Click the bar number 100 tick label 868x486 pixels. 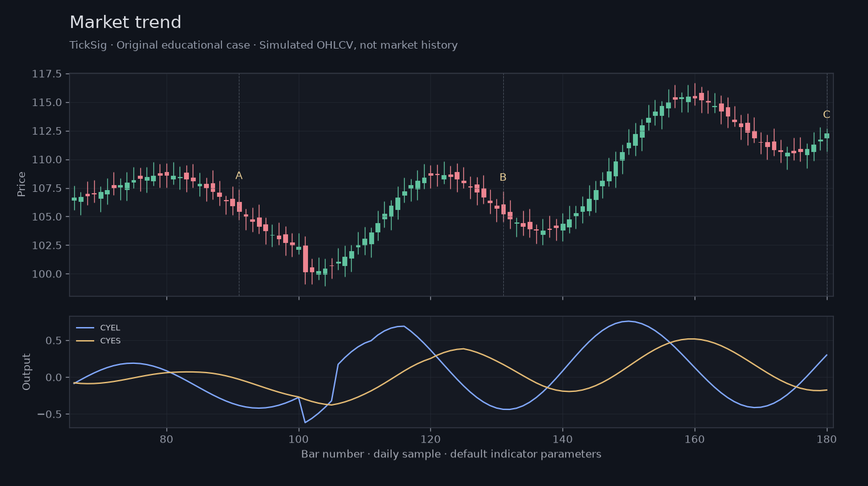[x=299, y=438]
